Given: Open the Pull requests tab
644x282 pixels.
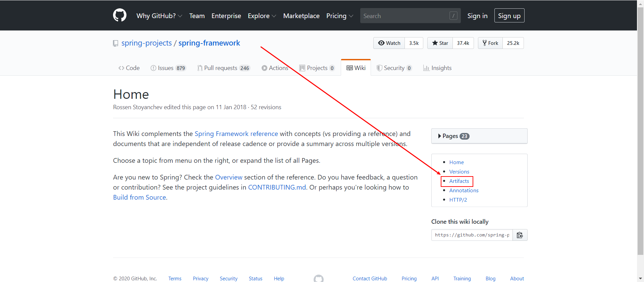Looking at the screenshot, I should tap(224, 68).
